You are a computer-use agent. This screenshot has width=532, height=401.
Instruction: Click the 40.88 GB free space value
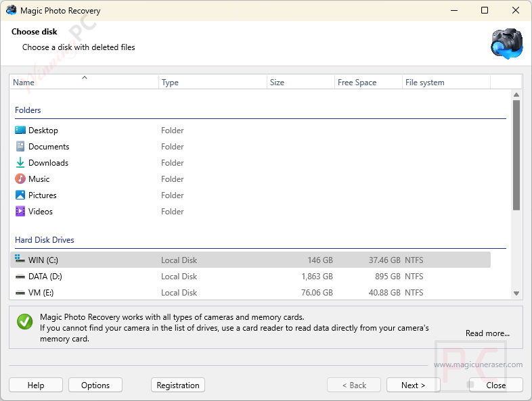click(384, 292)
